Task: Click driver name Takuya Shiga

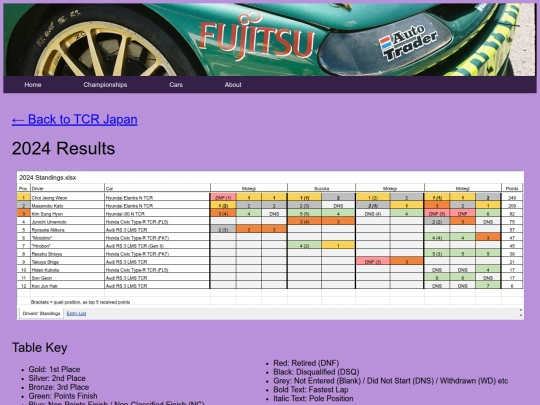Action: 45,262
